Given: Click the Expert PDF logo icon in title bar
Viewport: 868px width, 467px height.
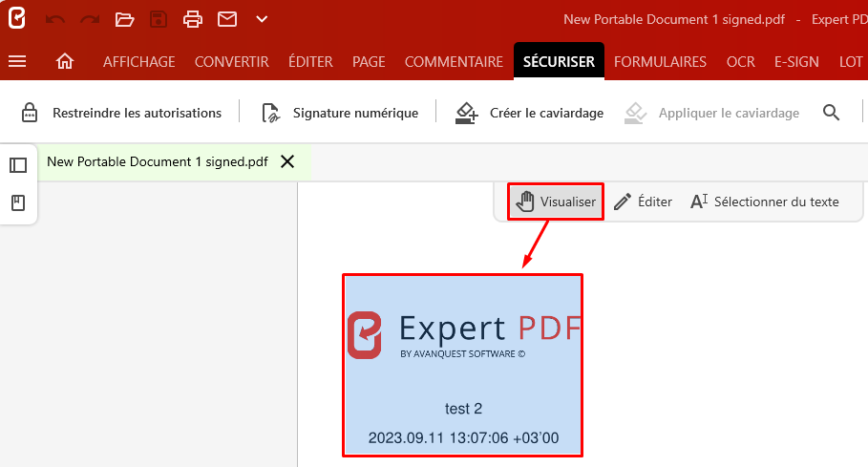Looking at the screenshot, I should point(16,18).
